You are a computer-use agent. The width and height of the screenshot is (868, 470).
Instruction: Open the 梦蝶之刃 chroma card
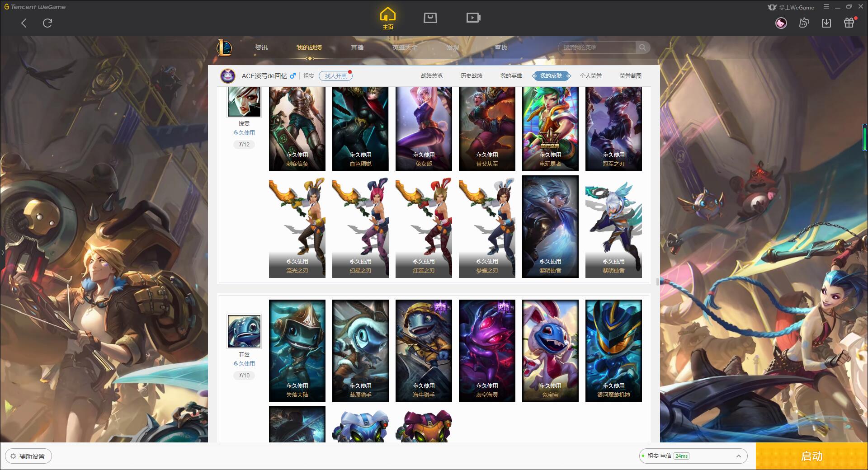[x=487, y=227]
